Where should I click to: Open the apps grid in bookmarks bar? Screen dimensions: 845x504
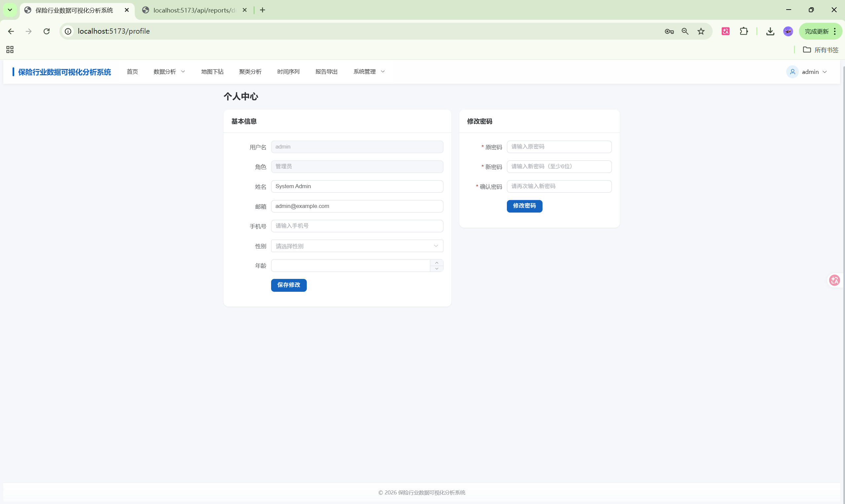click(10, 50)
